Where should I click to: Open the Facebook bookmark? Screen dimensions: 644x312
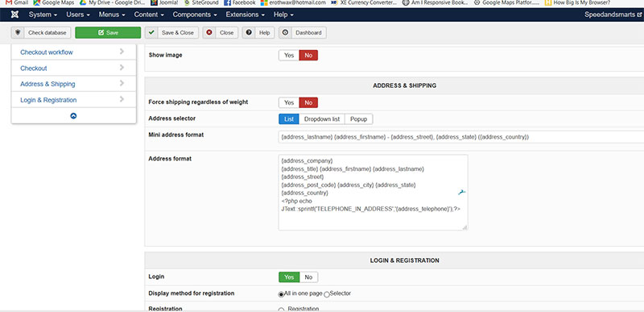[x=240, y=2]
